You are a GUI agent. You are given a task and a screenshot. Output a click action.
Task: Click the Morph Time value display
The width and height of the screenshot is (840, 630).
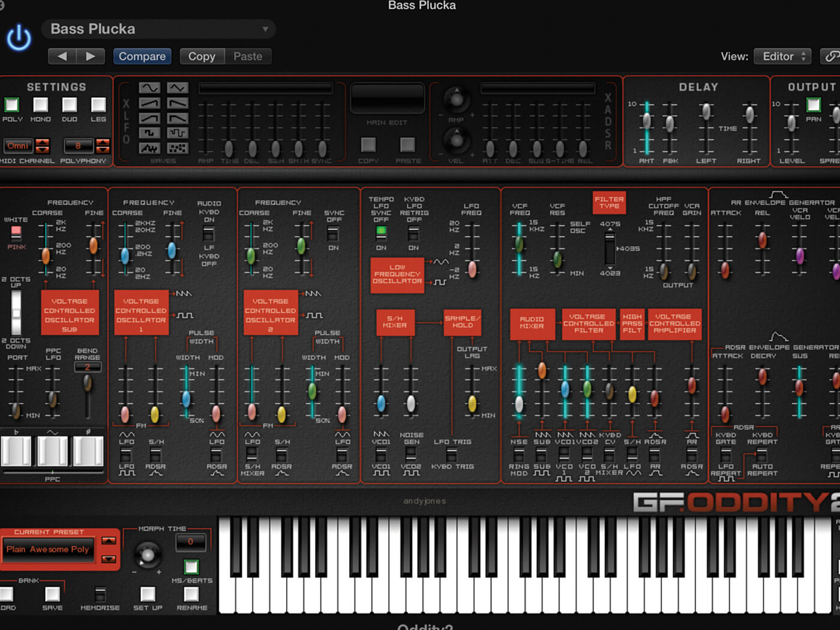pos(190,542)
